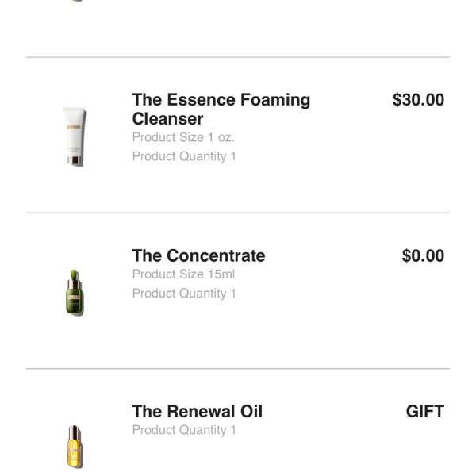Open The Concentrate product title
Screen dimensions: 476x476
198,255
